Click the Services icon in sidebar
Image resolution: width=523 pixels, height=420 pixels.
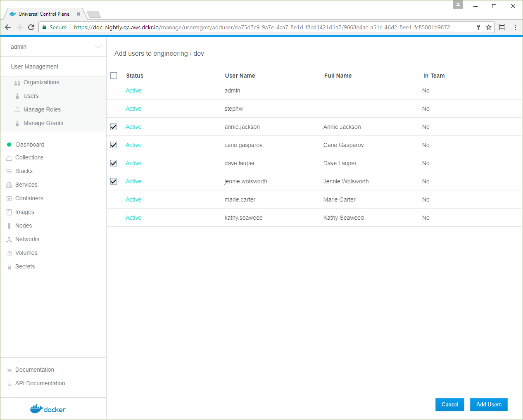click(9, 185)
